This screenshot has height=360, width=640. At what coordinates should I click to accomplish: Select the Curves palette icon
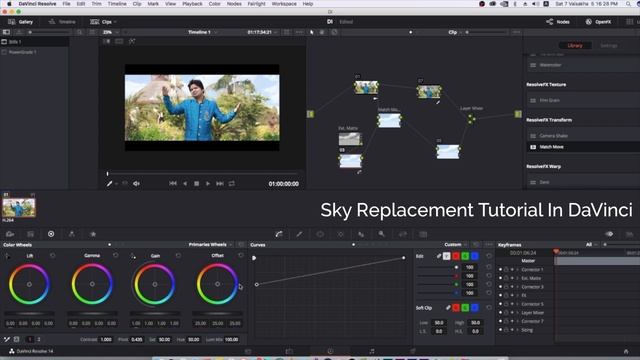(x=279, y=234)
